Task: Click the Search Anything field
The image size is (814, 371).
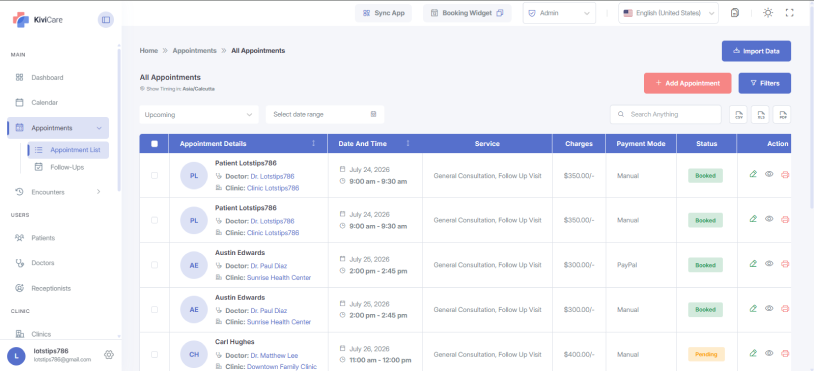Action: coord(666,114)
